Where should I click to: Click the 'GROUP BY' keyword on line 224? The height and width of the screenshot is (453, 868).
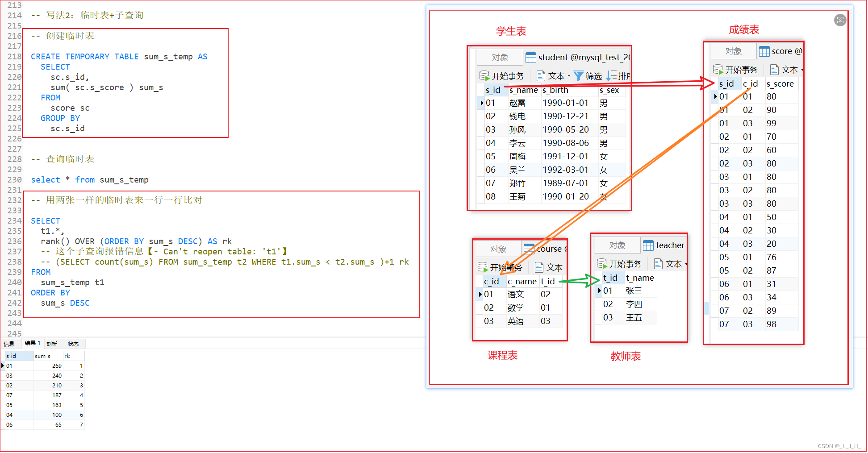(x=60, y=118)
